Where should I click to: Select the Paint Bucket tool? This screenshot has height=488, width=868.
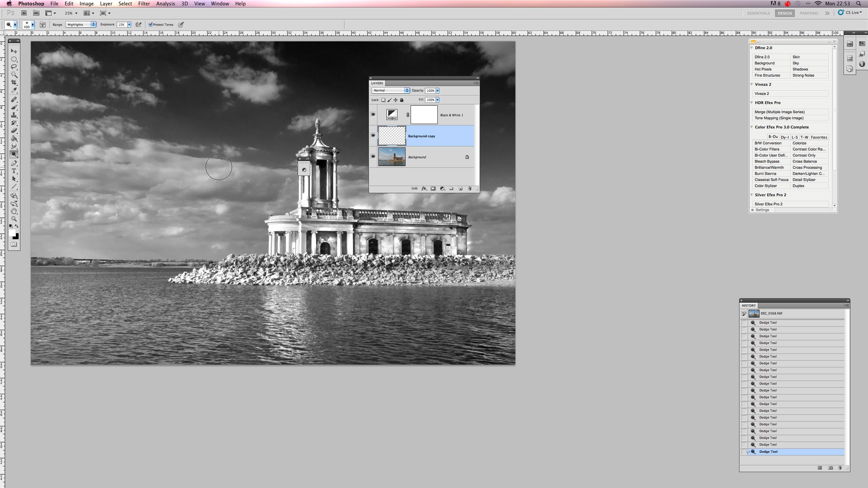click(x=14, y=138)
